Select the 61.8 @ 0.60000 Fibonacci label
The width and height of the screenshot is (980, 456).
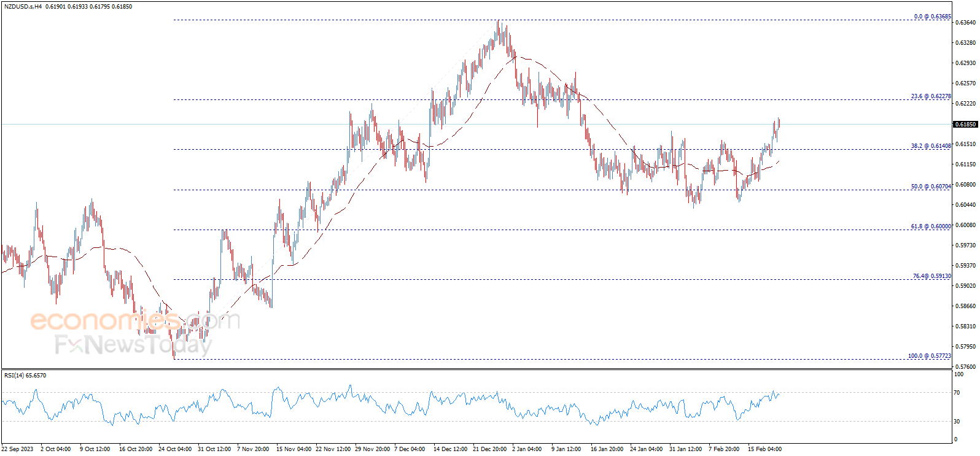point(931,226)
